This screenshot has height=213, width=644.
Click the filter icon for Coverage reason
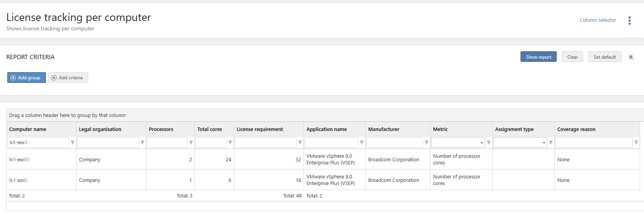636,143
